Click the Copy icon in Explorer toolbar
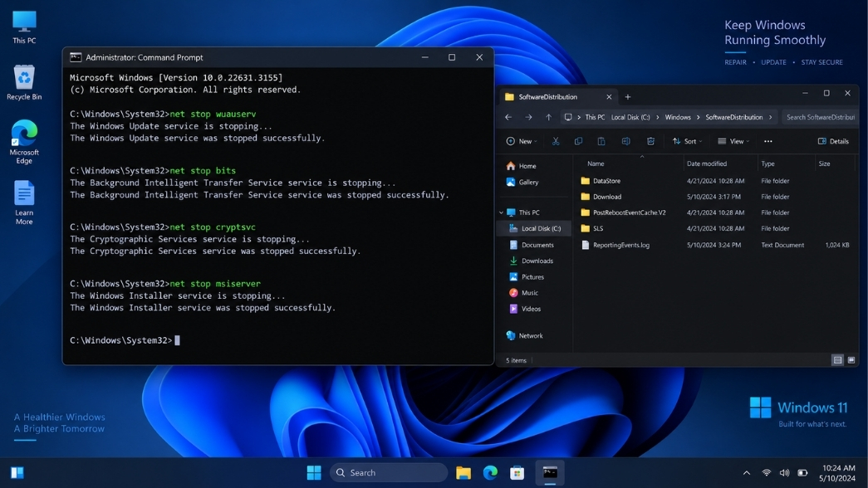Screen dimensions: 868x488 (x=578, y=142)
